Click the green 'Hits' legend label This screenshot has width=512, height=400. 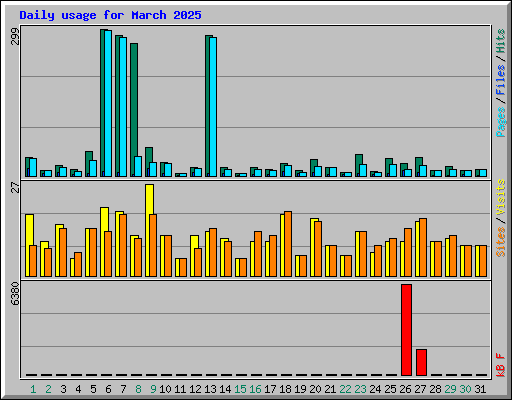500,41
